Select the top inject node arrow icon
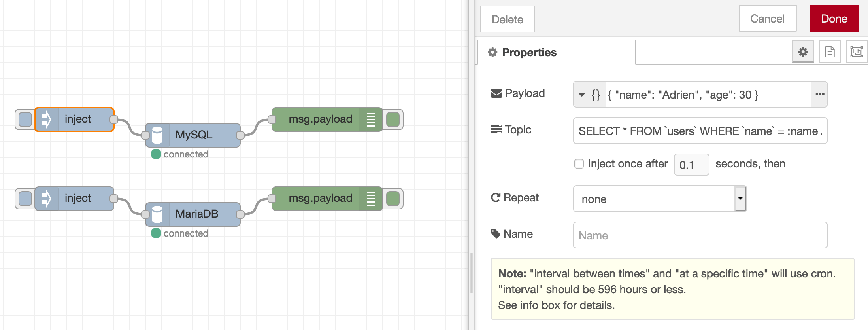Viewport: 868px width, 330px height. (47, 119)
